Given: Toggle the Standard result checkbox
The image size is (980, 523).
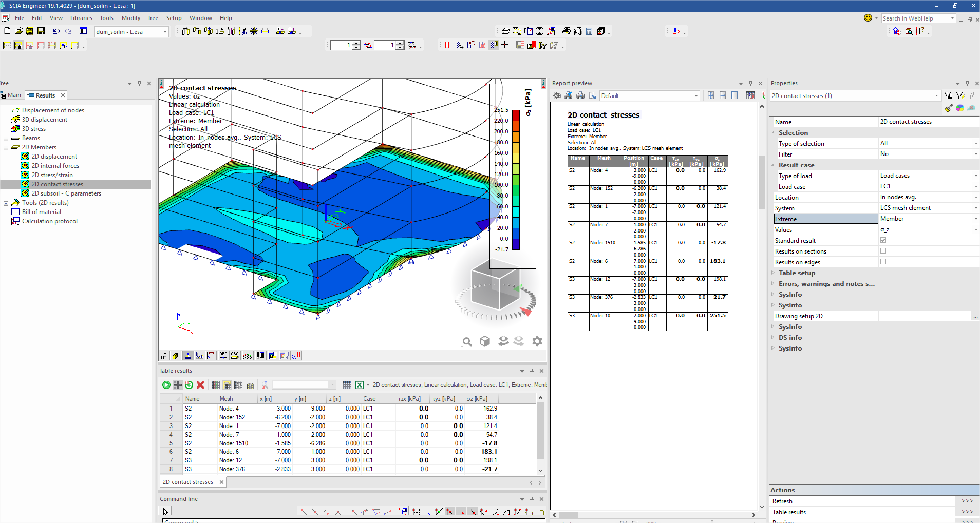Looking at the screenshot, I should (883, 240).
